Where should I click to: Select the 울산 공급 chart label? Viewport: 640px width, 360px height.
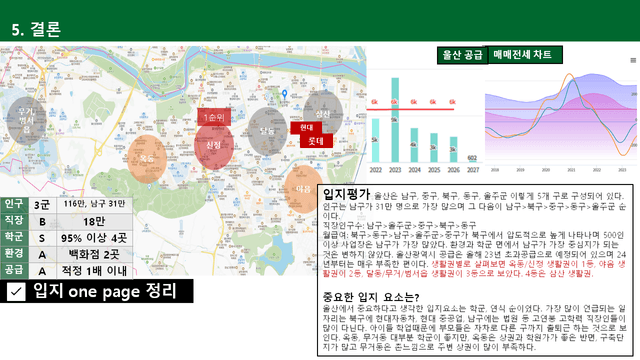462,55
